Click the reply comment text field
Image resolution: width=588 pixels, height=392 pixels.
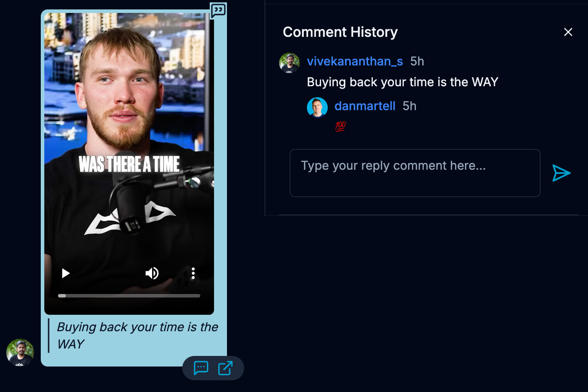pos(415,173)
